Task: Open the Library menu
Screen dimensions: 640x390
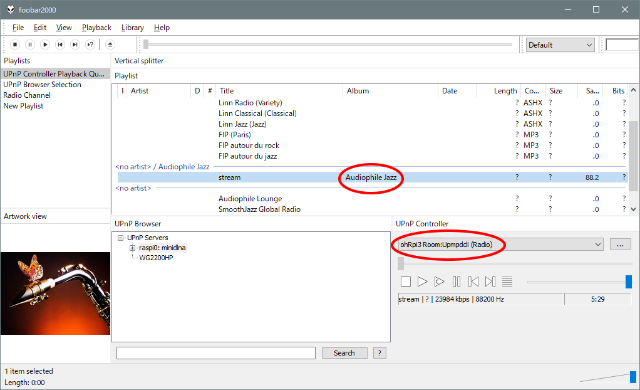Action: (133, 27)
